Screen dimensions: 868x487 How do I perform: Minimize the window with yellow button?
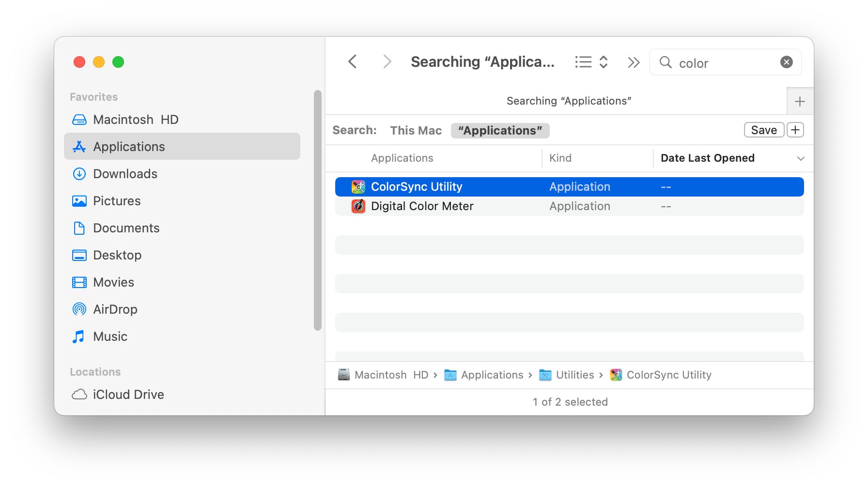tap(99, 62)
